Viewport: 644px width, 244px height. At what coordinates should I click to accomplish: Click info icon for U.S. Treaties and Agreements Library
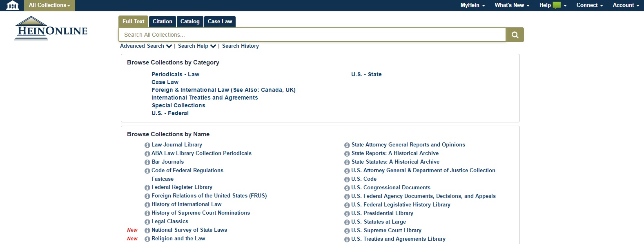(347, 240)
